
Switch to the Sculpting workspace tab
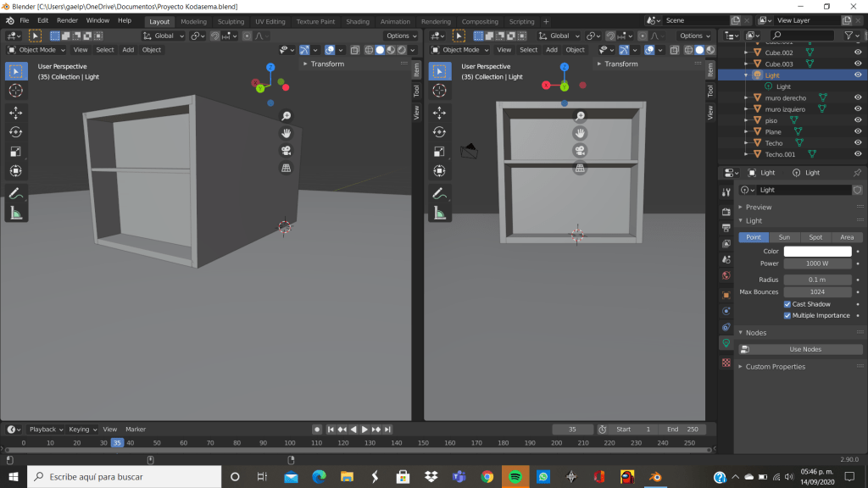tap(231, 21)
